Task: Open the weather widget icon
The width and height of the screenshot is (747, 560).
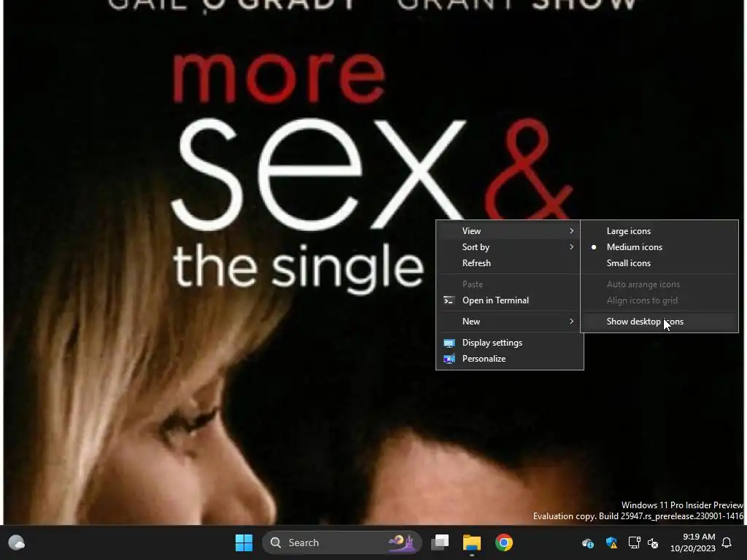Action: click(17, 542)
